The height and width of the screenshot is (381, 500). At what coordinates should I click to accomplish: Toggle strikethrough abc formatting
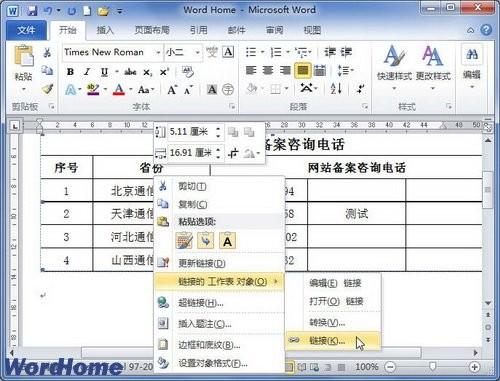pyautogui.click(x=130, y=72)
